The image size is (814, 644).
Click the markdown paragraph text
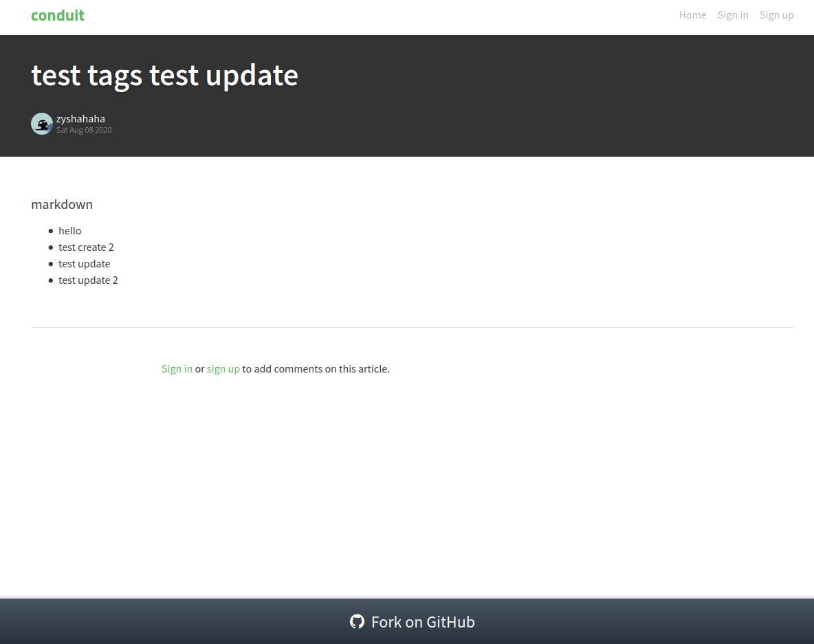[62, 204]
